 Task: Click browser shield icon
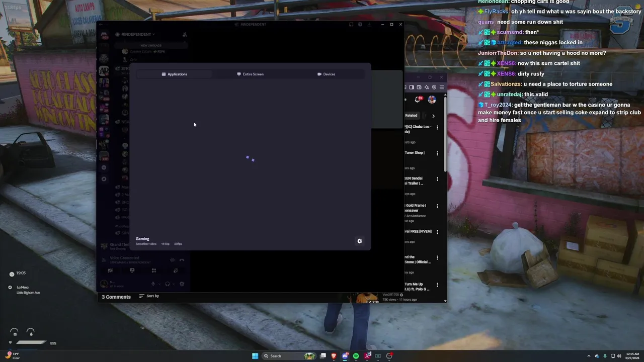pyautogui.click(x=434, y=87)
